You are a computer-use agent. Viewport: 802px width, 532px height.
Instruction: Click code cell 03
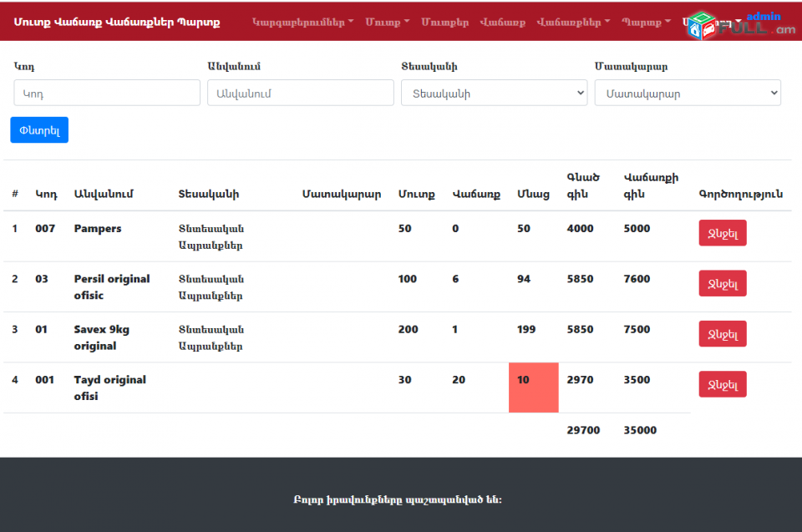[42, 279]
